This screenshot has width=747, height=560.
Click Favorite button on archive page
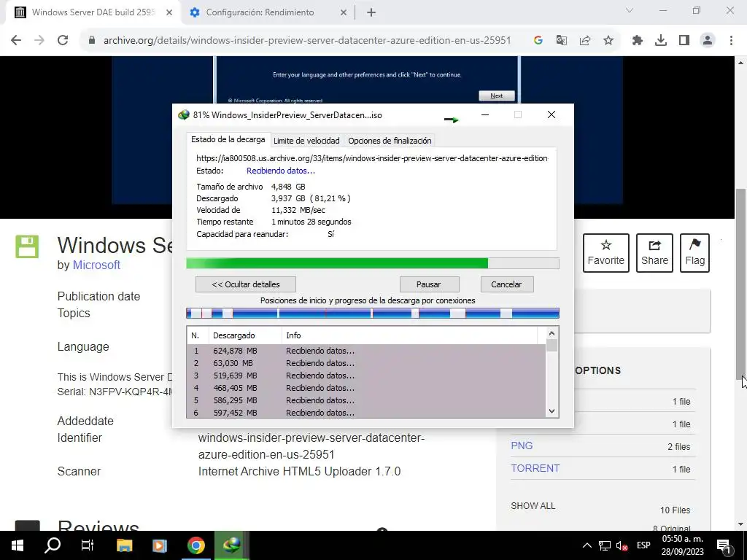pyautogui.click(x=606, y=253)
